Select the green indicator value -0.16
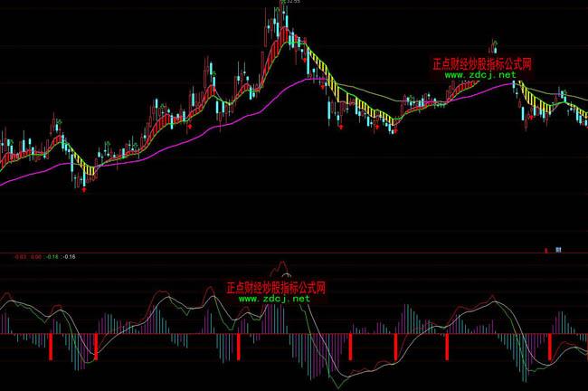 pyautogui.click(x=52, y=257)
